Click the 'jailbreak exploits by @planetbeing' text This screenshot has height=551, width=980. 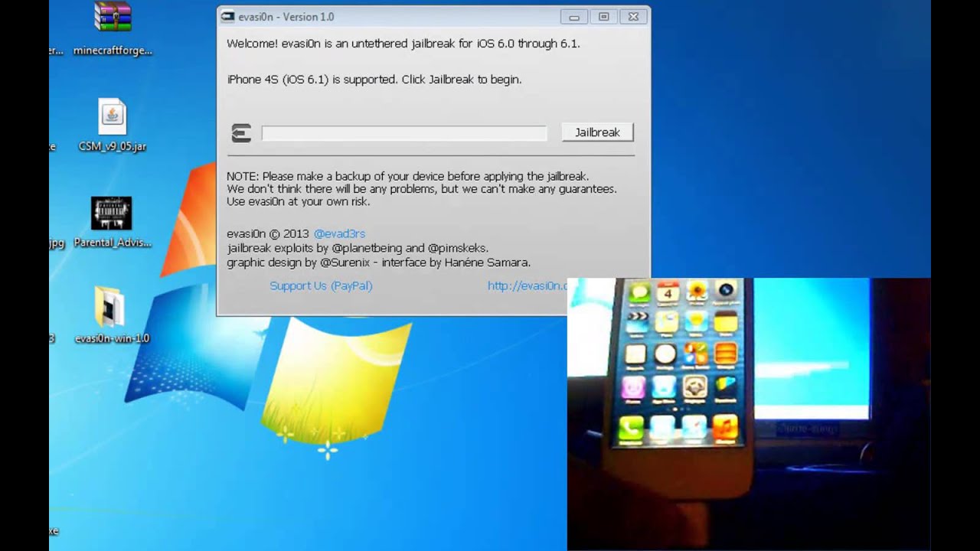358,248
